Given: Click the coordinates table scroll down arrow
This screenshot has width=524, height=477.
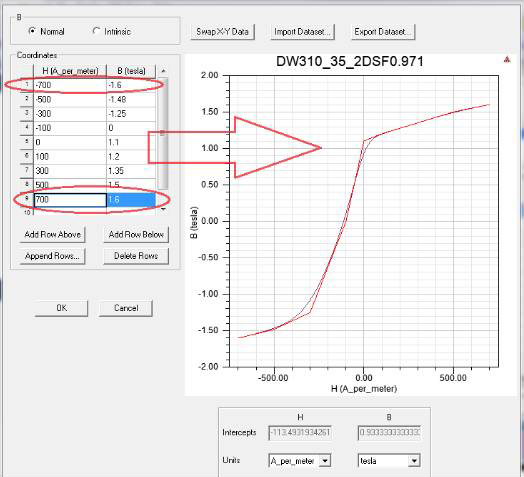Looking at the screenshot, I should pos(163,209).
